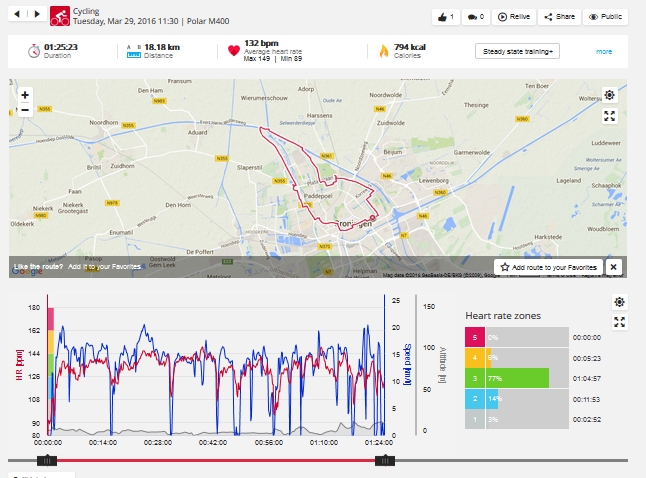Click Add route to your Favorites
This screenshot has height=478, width=646.
tap(549, 267)
